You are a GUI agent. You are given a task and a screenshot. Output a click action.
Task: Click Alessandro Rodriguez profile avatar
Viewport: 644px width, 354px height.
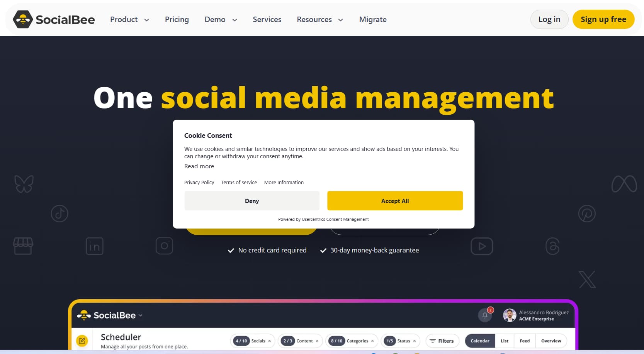click(510, 315)
